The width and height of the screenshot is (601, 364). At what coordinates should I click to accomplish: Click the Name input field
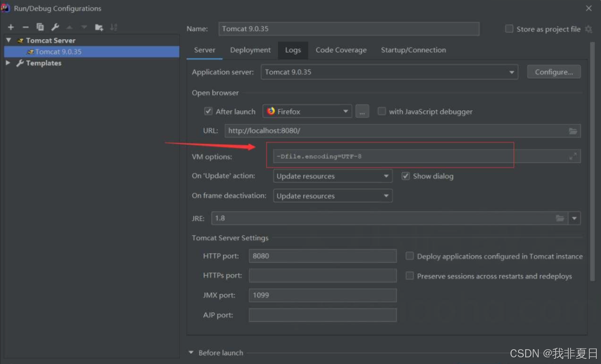(349, 29)
